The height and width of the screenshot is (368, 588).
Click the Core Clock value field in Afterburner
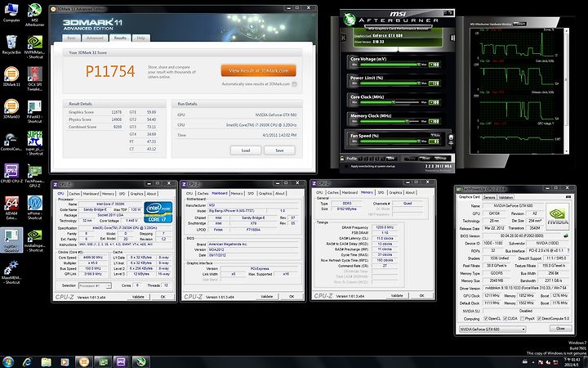point(434,102)
